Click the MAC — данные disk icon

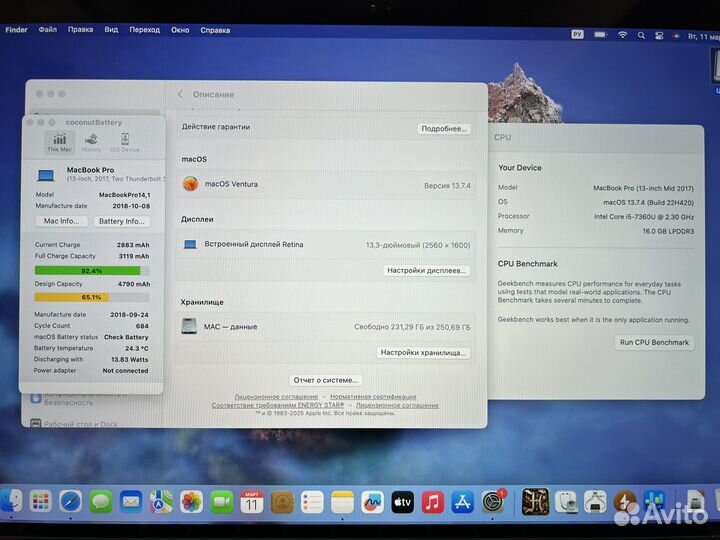(189, 326)
